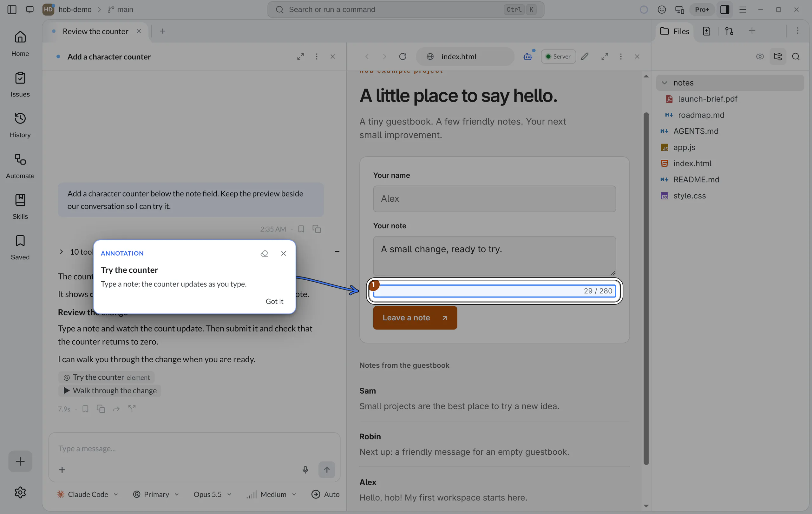812x514 pixels.
Task: Focus the Search or run a command box
Action: click(406, 10)
